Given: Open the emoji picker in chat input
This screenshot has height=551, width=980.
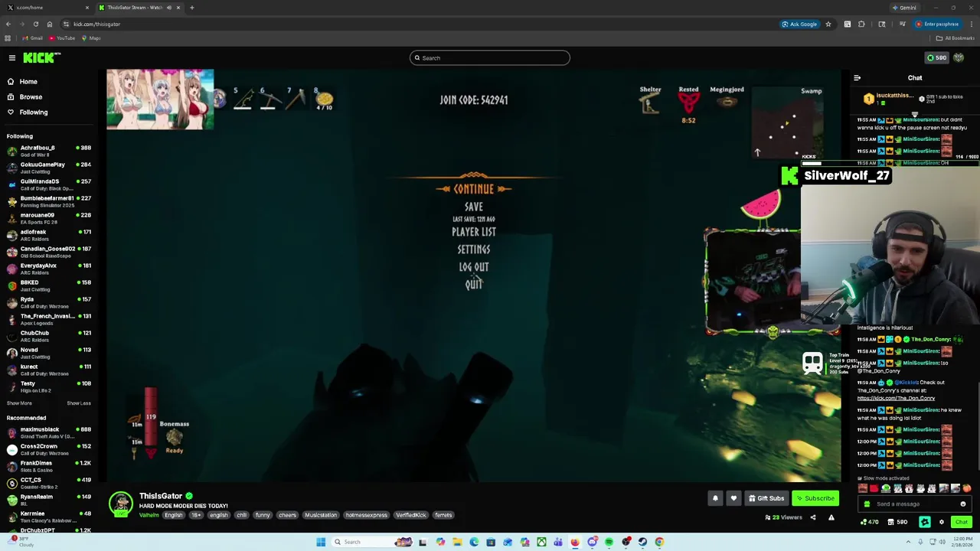Looking at the screenshot, I should coord(963,504).
